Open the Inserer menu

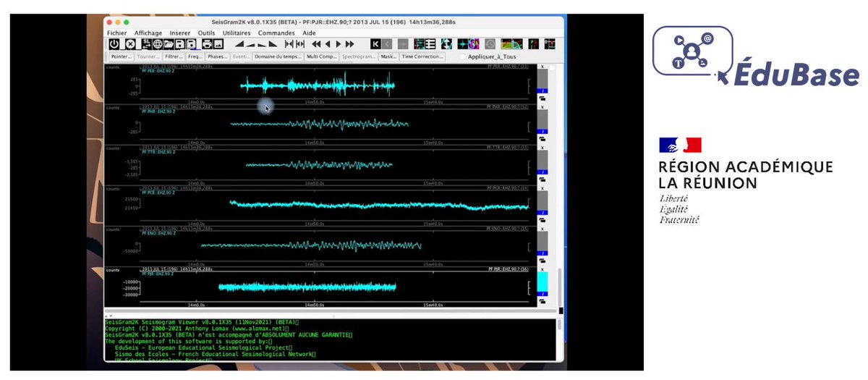(180, 33)
